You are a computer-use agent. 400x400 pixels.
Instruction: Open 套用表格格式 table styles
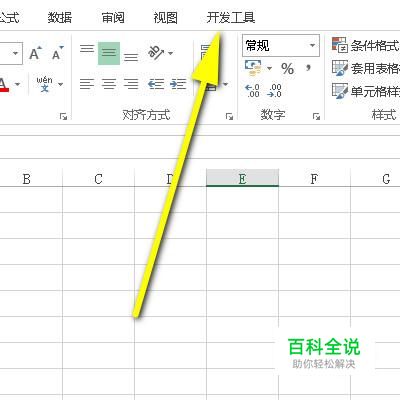coord(366,68)
